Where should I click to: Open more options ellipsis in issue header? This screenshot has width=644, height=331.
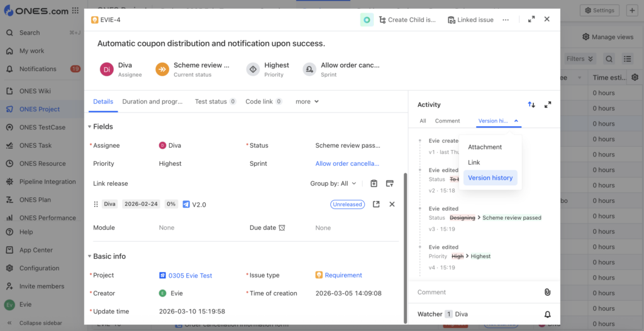[x=506, y=20]
